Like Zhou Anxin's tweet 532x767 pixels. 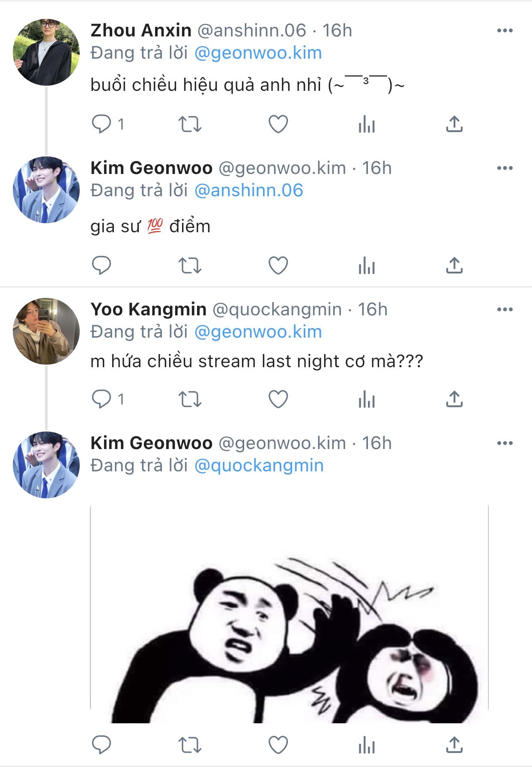278,124
